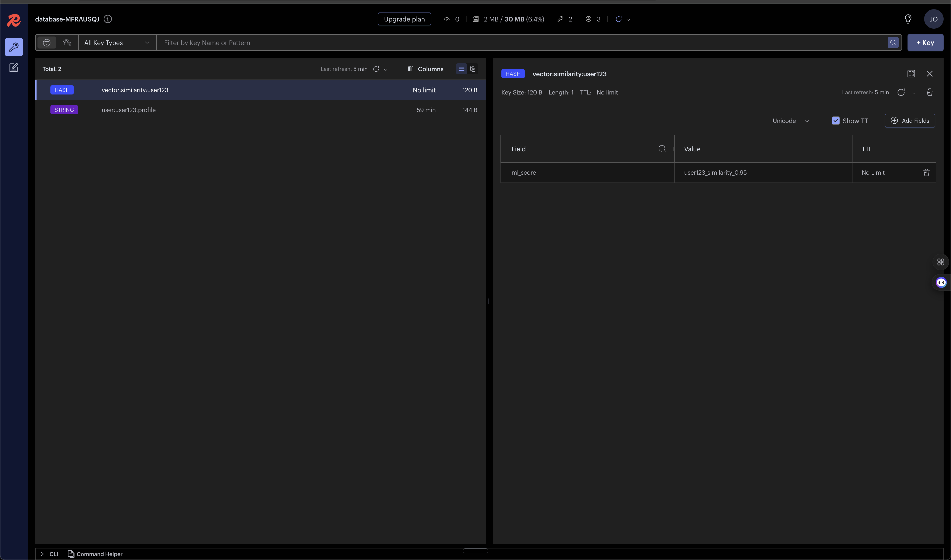Click the Add Fields button
Viewport: 951px width, 560px height.
tap(909, 121)
